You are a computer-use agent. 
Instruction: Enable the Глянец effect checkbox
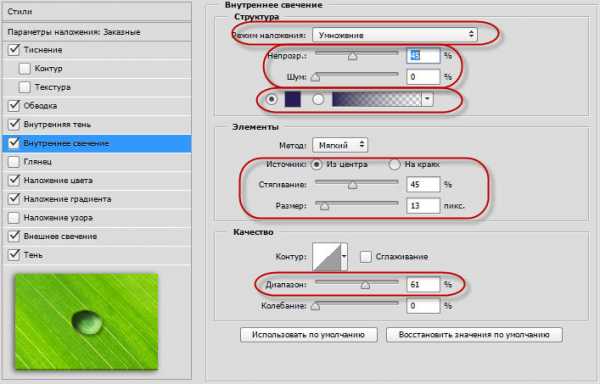coord(14,162)
